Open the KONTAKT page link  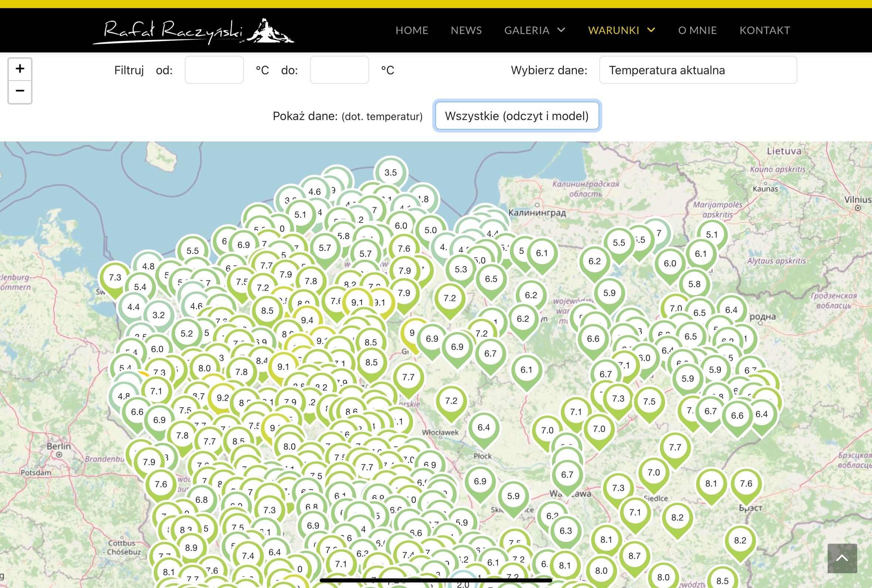tap(764, 30)
